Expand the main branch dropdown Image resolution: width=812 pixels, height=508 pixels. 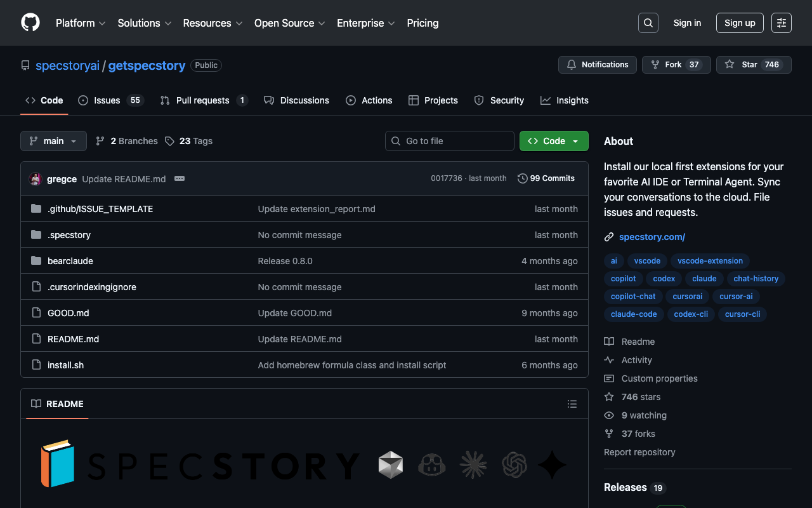53,141
